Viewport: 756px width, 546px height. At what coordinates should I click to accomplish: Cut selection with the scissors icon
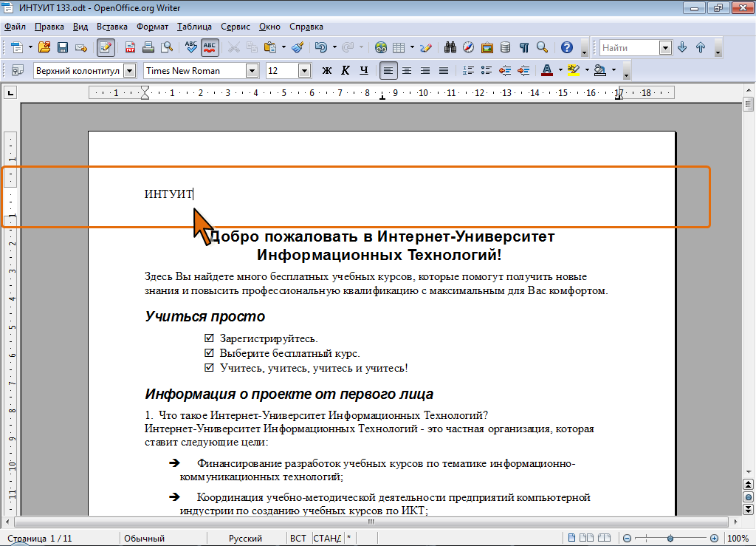[x=234, y=47]
